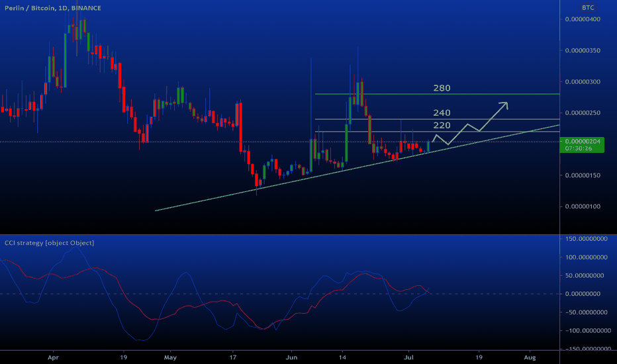Click the 0.00000100 price axis label
The image size is (617, 364).
[x=583, y=206]
